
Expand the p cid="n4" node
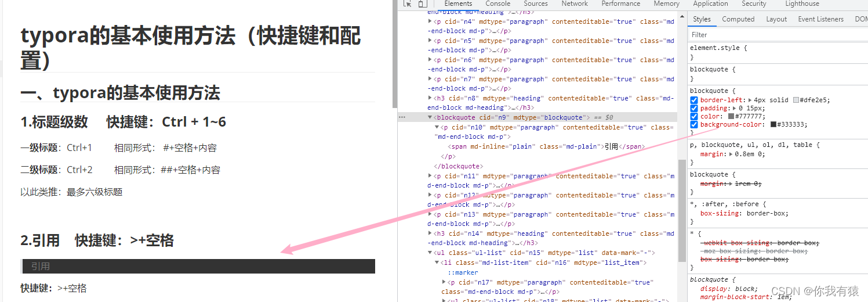point(430,21)
